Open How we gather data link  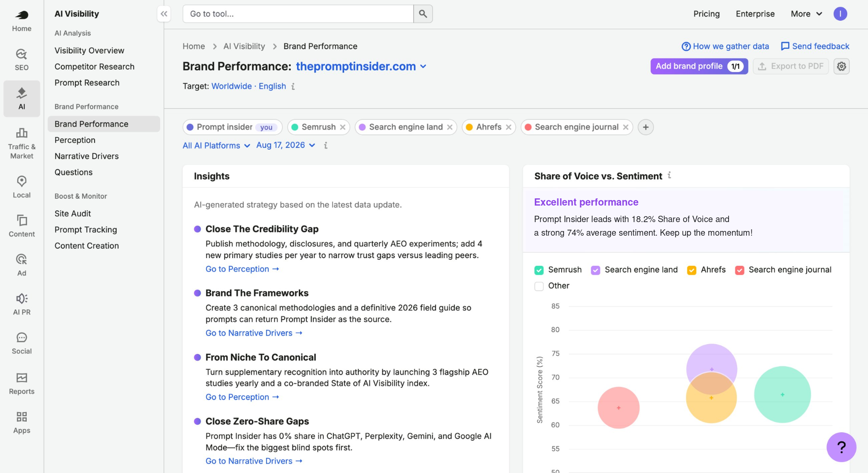point(725,46)
